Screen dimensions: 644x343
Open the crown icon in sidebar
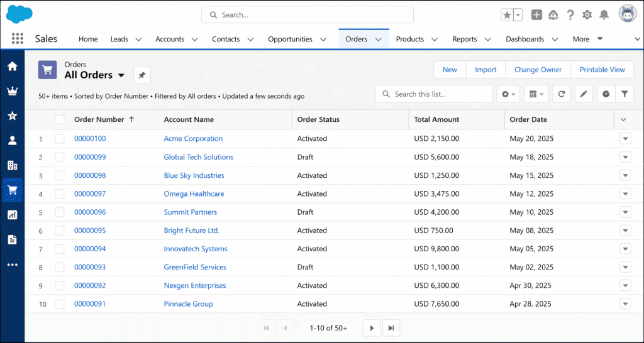tap(13, 92)
